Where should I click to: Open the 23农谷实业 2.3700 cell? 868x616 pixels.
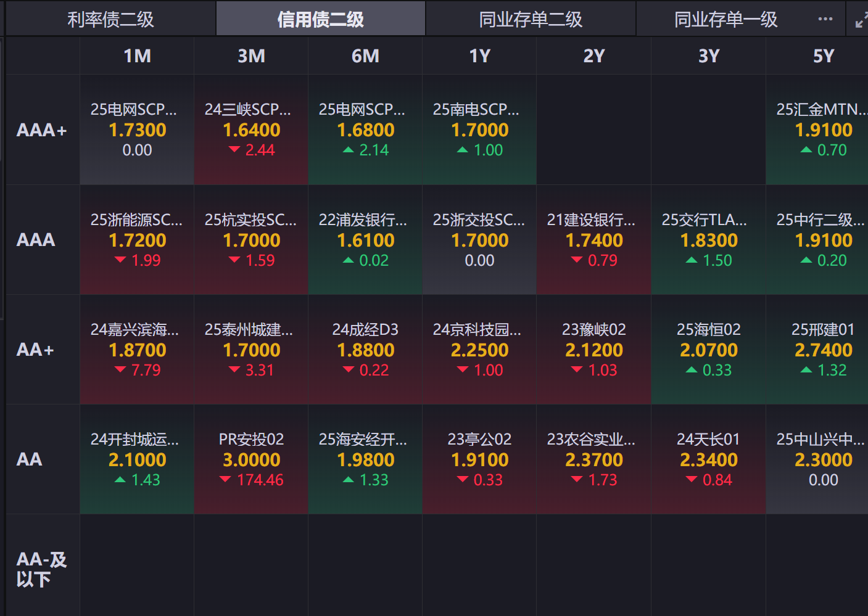pyautogui.click(x=593, y=459)
